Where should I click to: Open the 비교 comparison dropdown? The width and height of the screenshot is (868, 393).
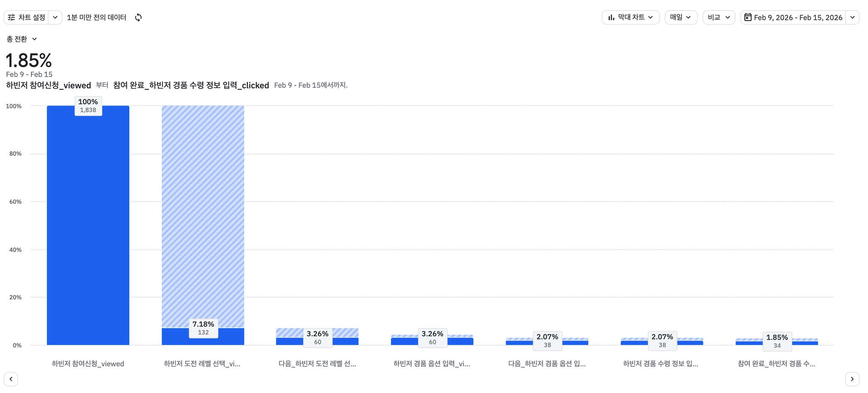click(x=718, y=17)
